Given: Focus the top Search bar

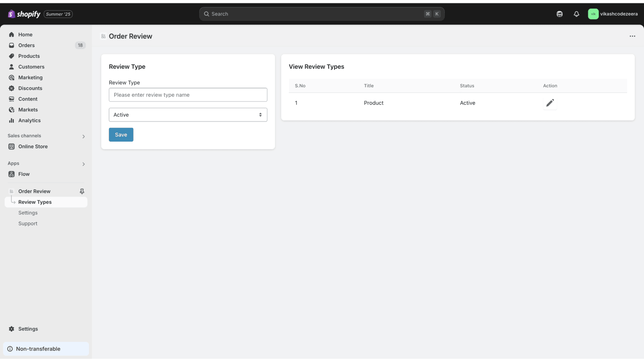Looking at the screenshot, I should click(322, 14).
